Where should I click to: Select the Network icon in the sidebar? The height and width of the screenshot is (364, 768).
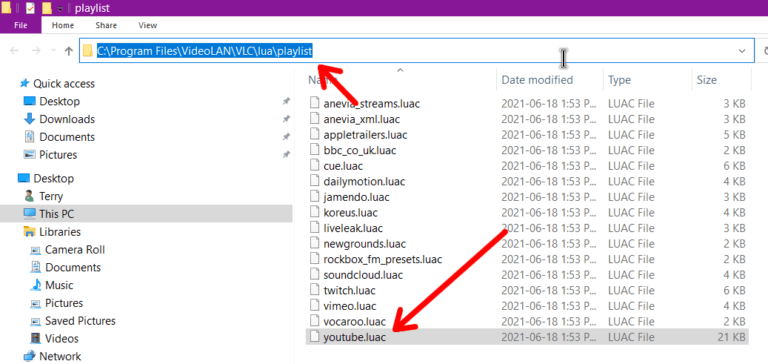pos(30,356)
